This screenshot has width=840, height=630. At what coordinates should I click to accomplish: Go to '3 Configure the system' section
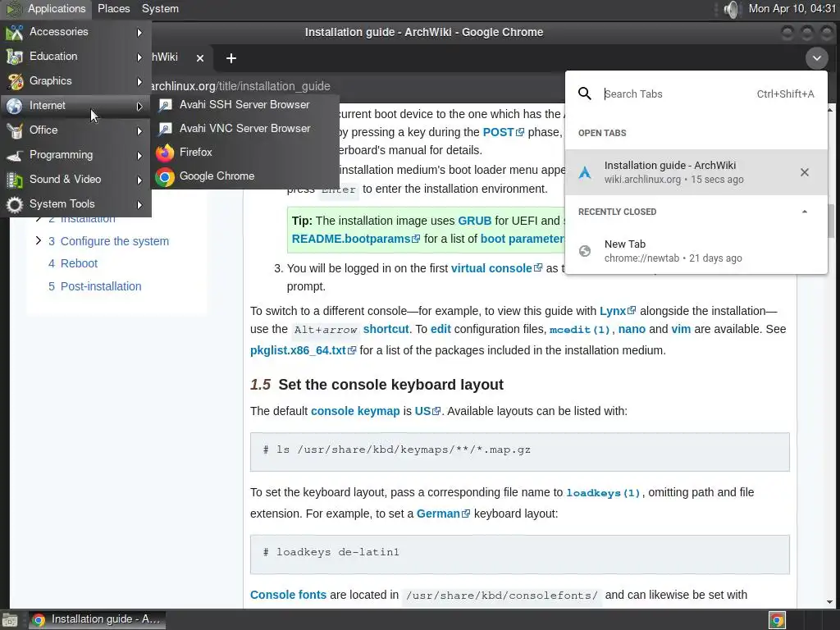point(108,241)
